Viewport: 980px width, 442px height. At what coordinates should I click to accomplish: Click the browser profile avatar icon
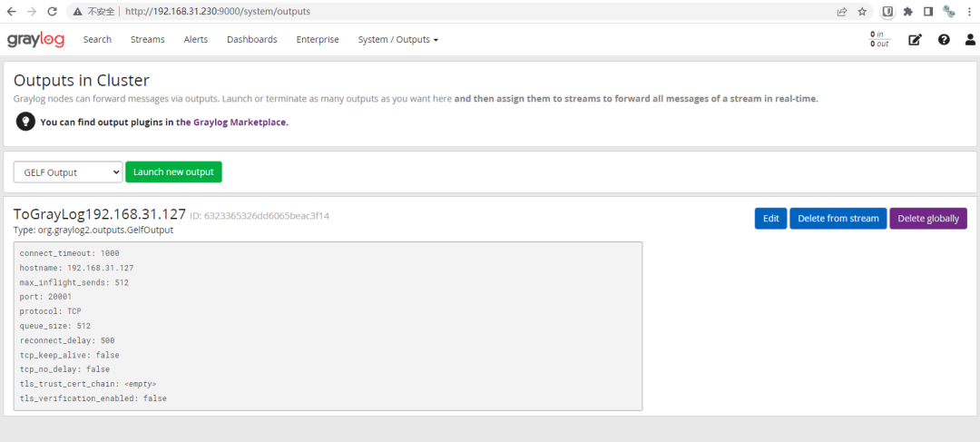tap(949, 11)
